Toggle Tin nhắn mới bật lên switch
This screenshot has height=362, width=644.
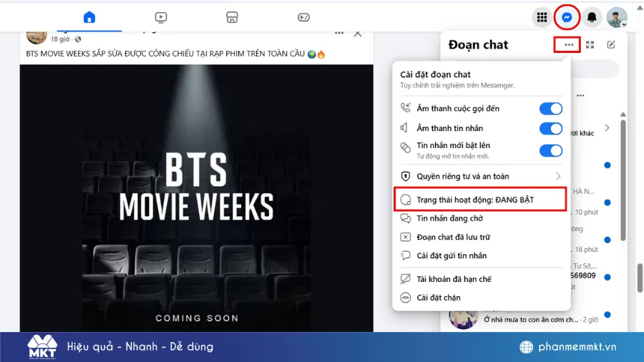coord(551,151)
